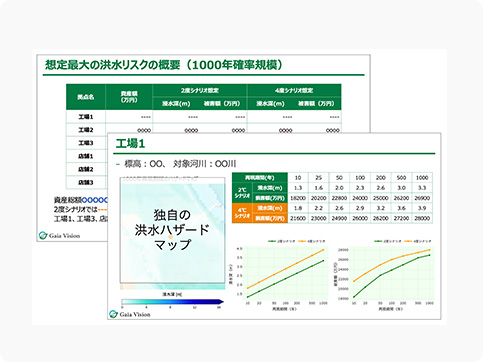Click the 2度シナリオ想定 header cell
The width and height of the screenshot is (483, 362).
click(200, 90)
